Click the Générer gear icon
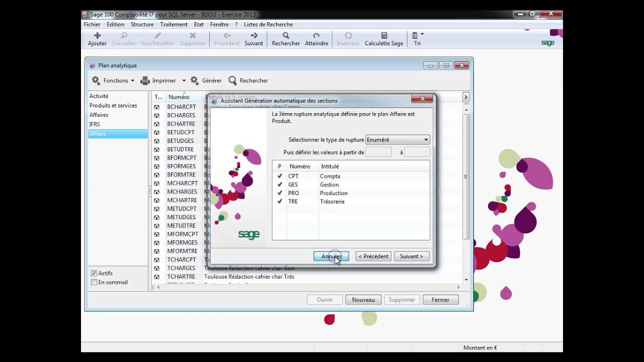644x362 pixels. coord(195,80)
